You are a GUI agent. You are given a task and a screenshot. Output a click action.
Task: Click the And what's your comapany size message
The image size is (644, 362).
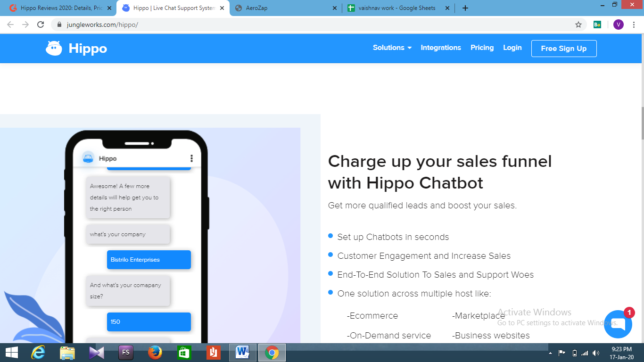128,291
